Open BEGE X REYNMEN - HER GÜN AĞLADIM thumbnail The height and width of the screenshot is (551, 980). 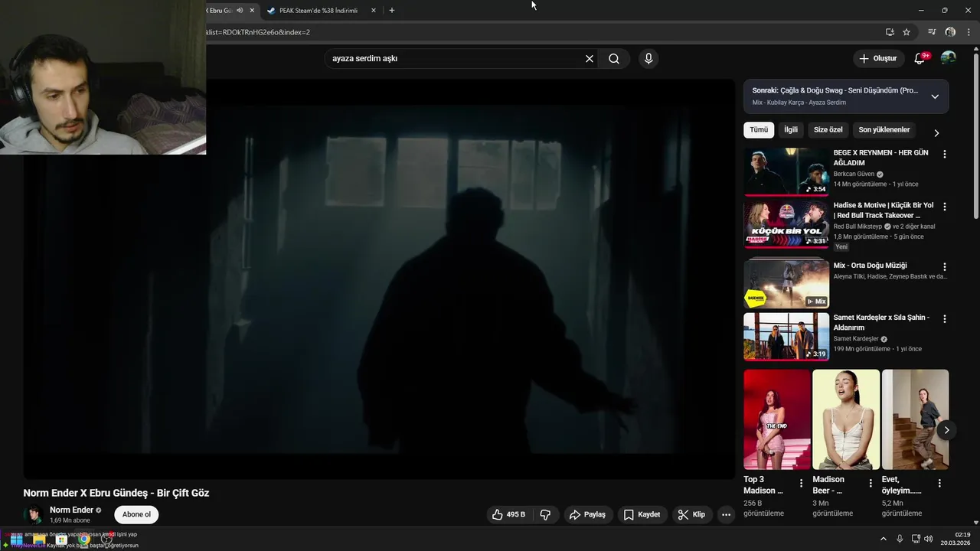coord(786,171)
